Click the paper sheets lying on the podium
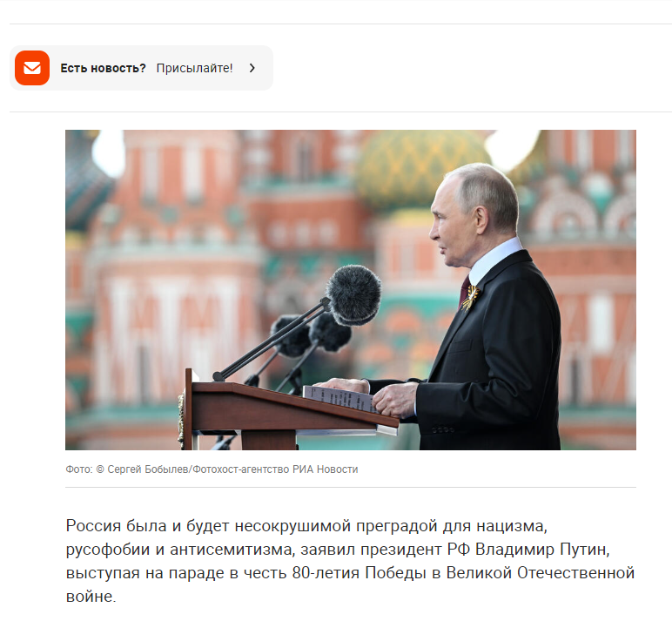This screenshot has height=621, width=672. (x=339, y=397)
